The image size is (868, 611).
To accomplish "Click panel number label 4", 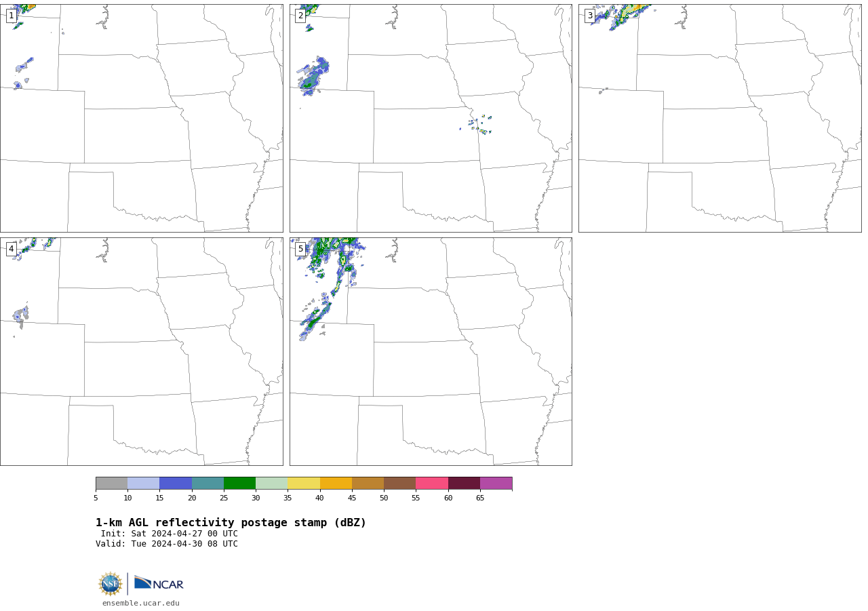I will [x=12, y=249].
